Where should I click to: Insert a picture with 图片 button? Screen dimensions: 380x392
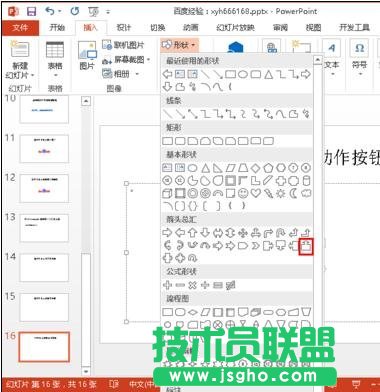pyautogui.click(x=87, y=56)
